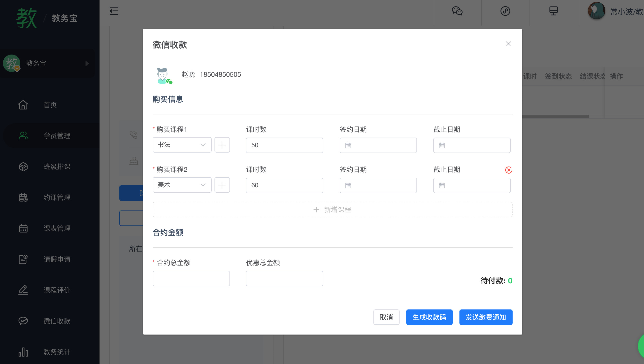The image size is (644, 364).
Task: Open 学员管理 in the sidebar
Action: (x=57, y=136)
